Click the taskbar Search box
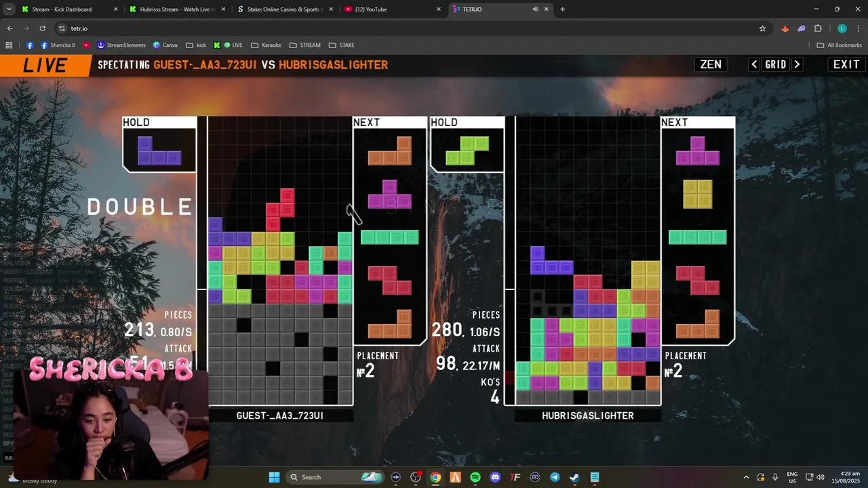The height and width of the screenshot is (488, 868). 335,477
